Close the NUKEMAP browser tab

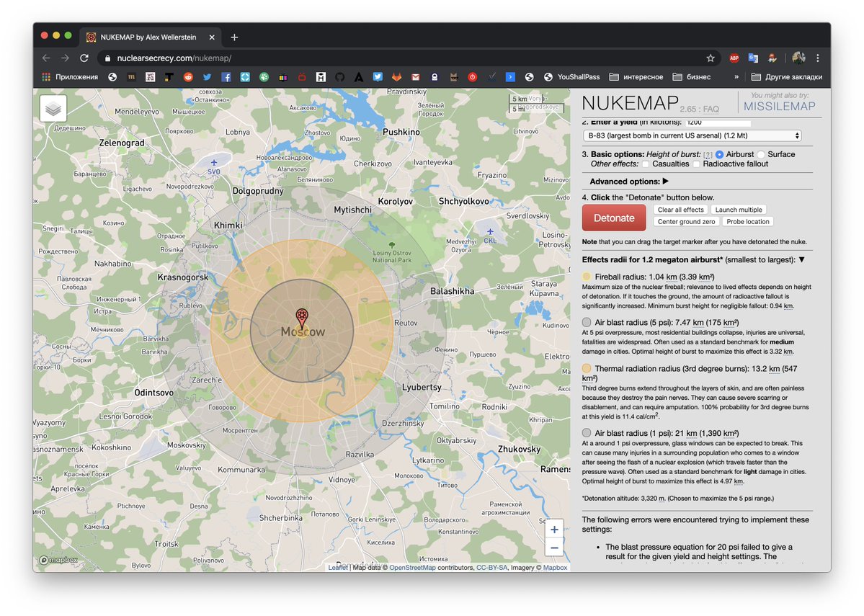pyautogui.click(x=212, y=37)
